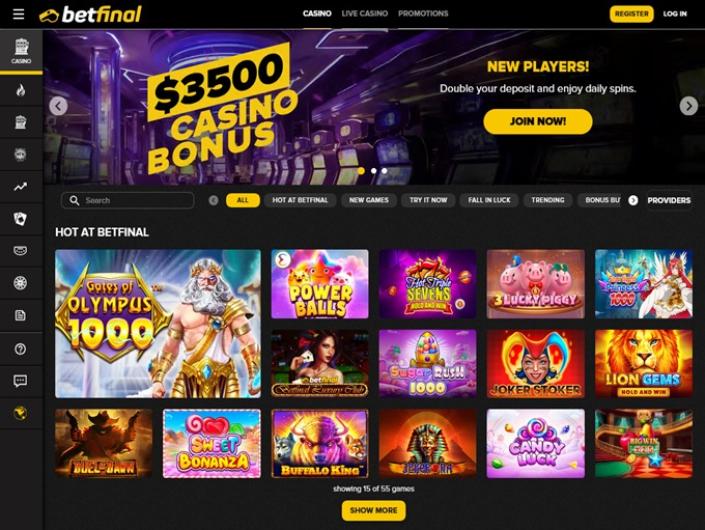This screenshot has width=705, height=530.
Task: Click the game search field
Action: [128, 200]
